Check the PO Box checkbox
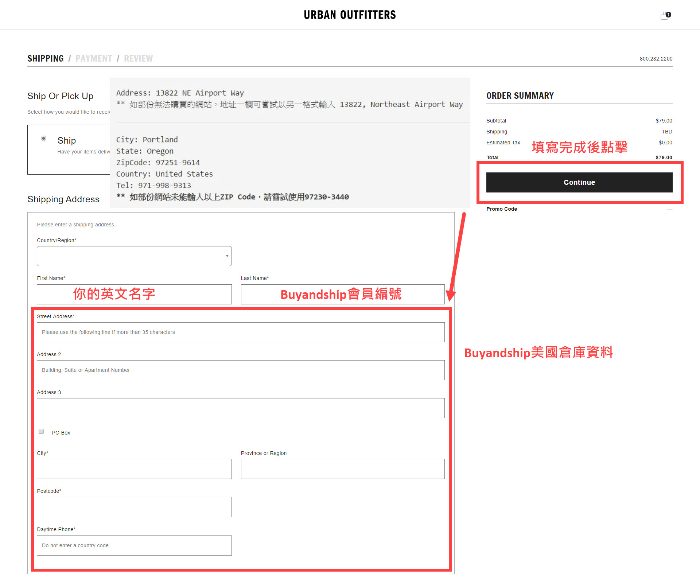The width and height of the screenshot is (700, 588). tap(41, 432)
